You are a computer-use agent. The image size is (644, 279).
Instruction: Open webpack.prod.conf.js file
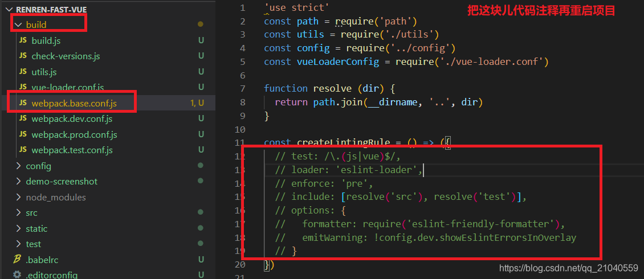coord(74,134)
